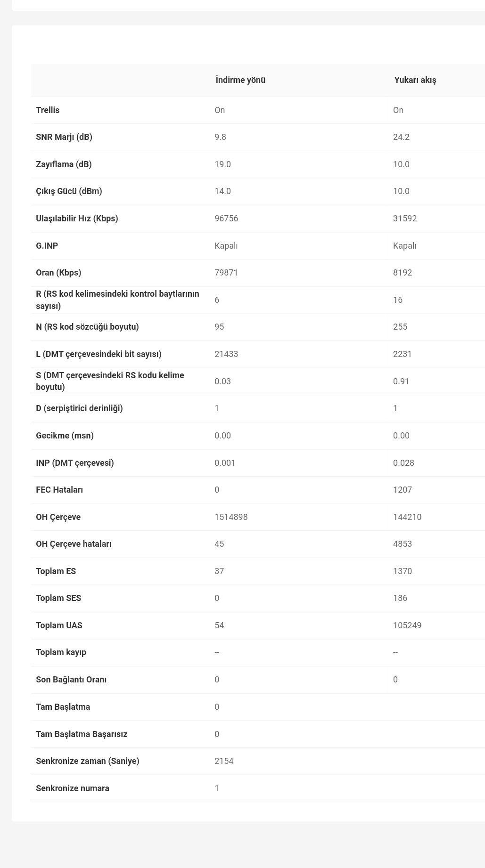485x868 pixels.
Task: Click the Oran (Kbps) value 79871
Action: tap(226, 273)
